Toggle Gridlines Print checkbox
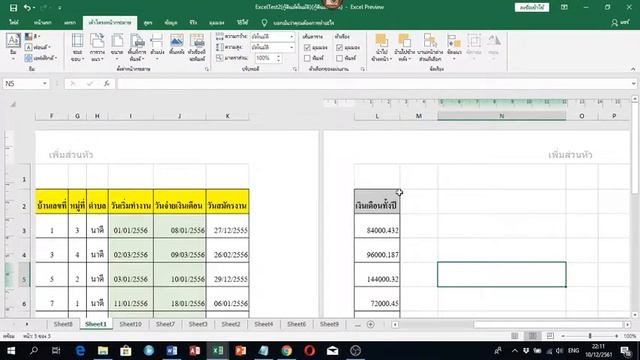 pos(307,58)
